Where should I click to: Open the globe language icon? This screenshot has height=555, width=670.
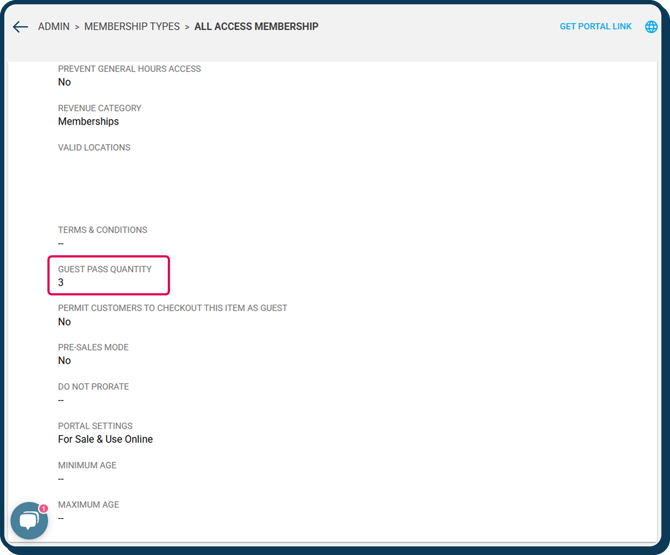click(651, 27)
